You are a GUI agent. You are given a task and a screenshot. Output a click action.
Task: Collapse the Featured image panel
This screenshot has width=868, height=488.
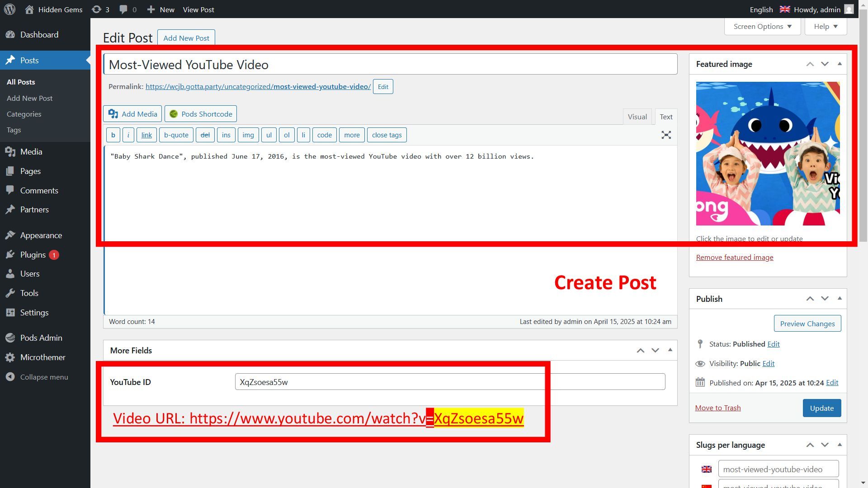tap(840, 64)
